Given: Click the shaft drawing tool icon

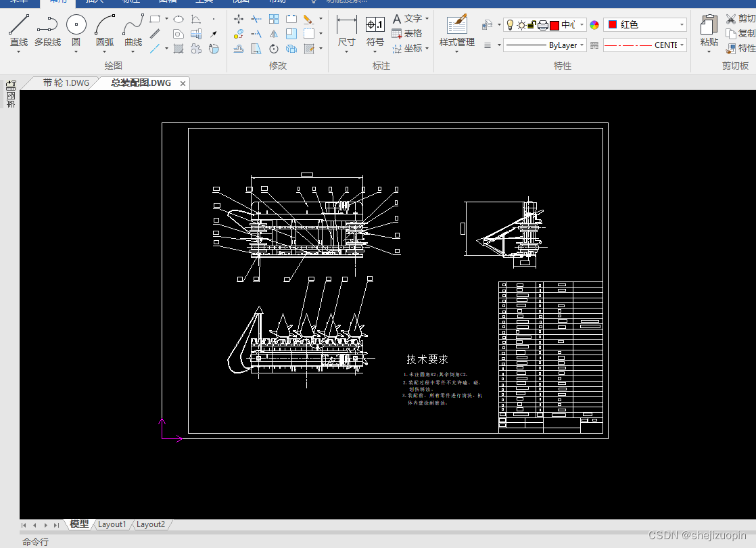Looking at the screenshot, I should (195, 34).
